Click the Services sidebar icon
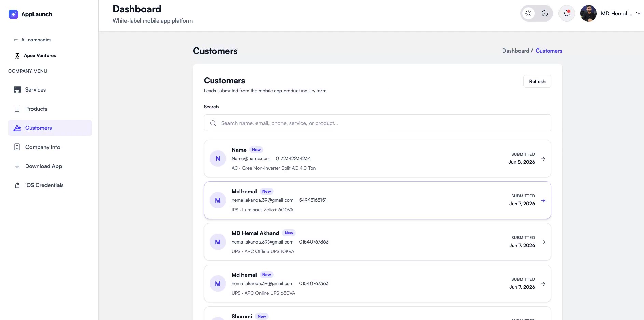This screenshot has width=644, height=320. [17, 89]
